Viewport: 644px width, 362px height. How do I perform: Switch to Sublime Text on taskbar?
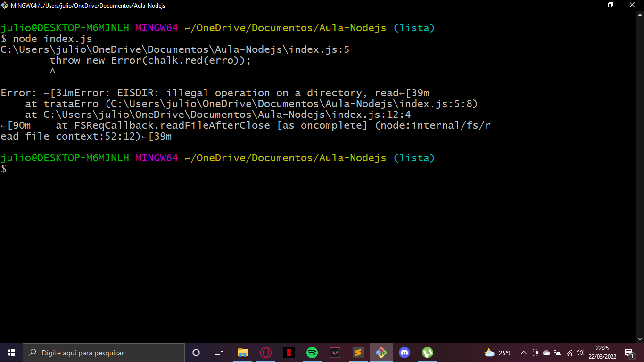(x=358, y=353)
